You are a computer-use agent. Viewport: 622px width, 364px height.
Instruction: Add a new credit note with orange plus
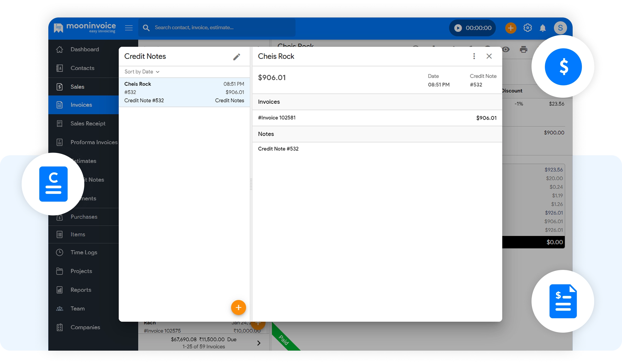tap(238, 307)
